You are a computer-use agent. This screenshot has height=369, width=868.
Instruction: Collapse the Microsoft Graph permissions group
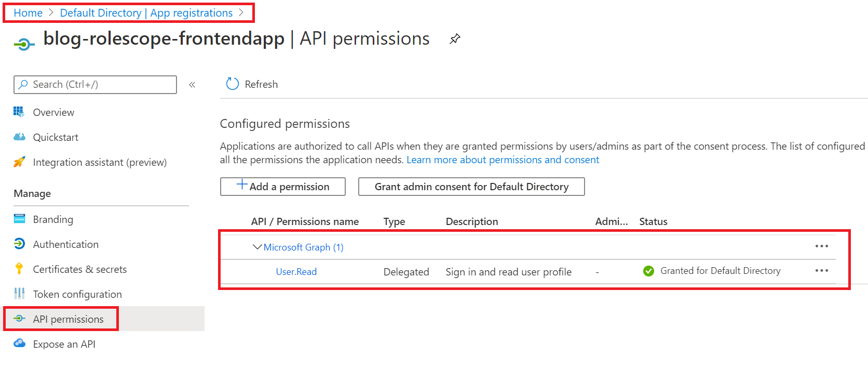pyautogui.click(x=257, y=247)
